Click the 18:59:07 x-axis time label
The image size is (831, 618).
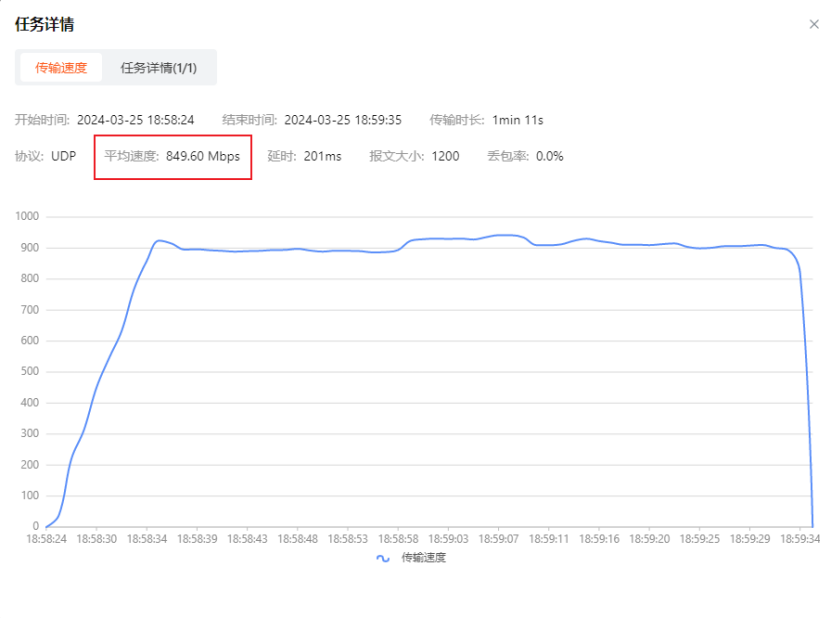pos(498,538)
